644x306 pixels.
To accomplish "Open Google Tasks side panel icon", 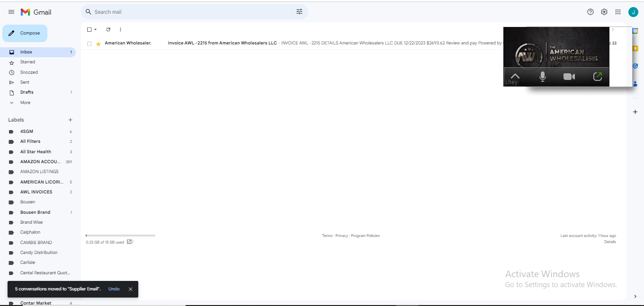I will [x=635, y=66].
